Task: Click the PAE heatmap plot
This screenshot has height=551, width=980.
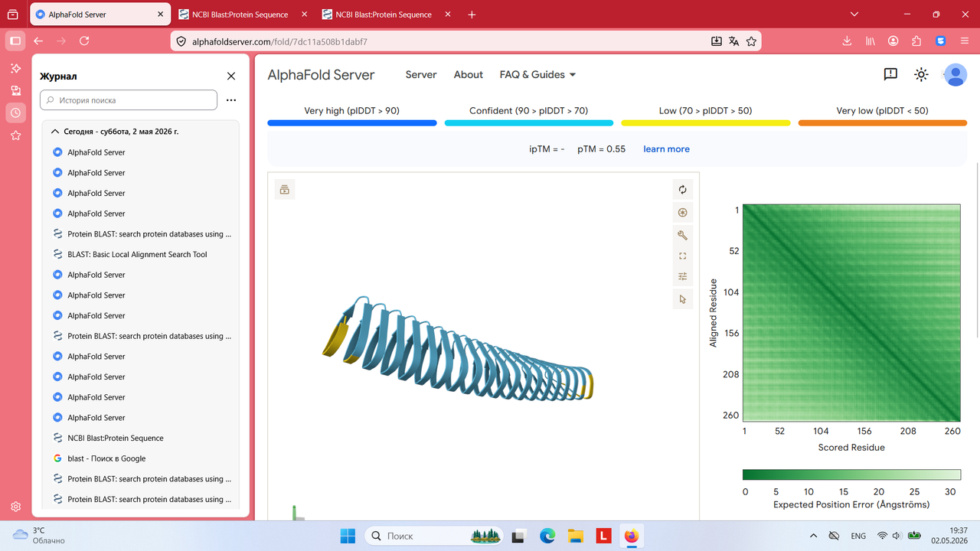Action: [851, 312]
